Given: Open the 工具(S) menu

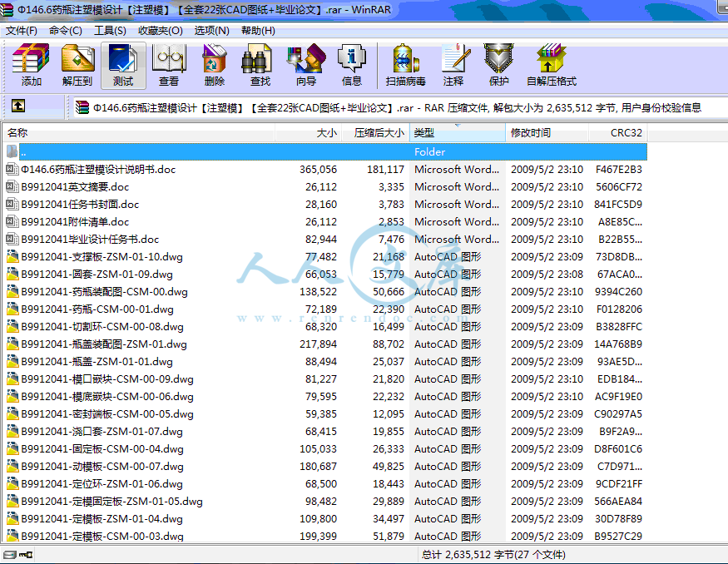Looking at the screenshot, I should point(110,31).
